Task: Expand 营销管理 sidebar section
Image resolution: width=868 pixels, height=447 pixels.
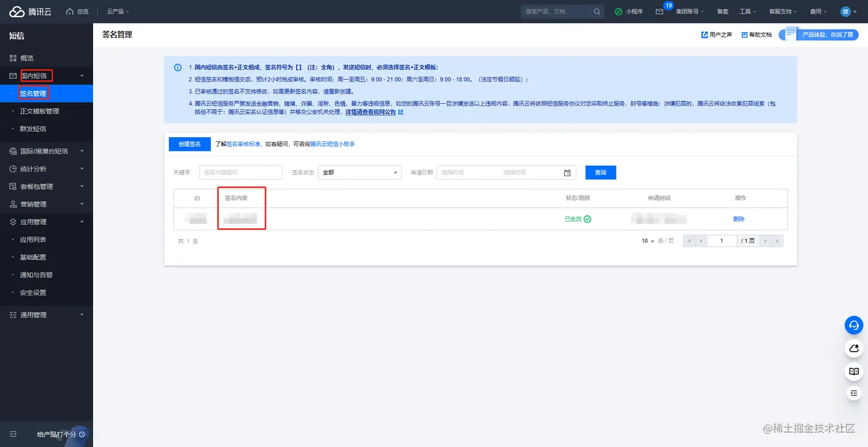Action: click(46, 204)
